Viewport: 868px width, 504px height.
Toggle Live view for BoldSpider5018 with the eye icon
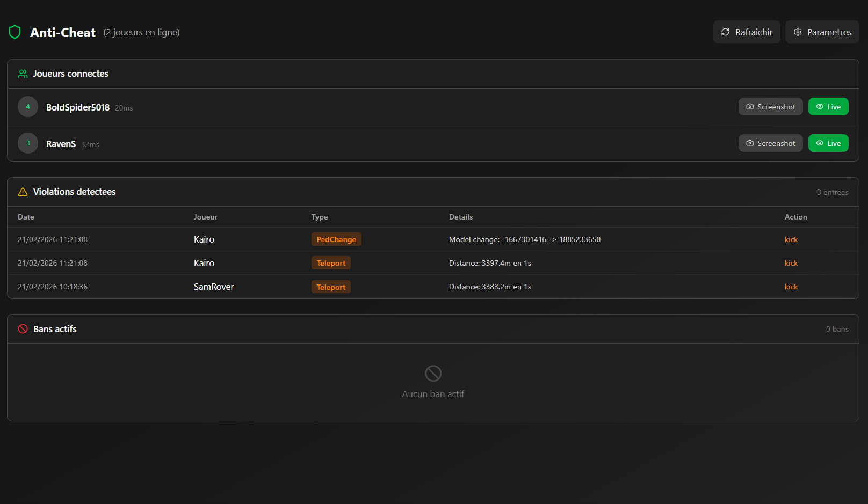(x=819, y=106)
